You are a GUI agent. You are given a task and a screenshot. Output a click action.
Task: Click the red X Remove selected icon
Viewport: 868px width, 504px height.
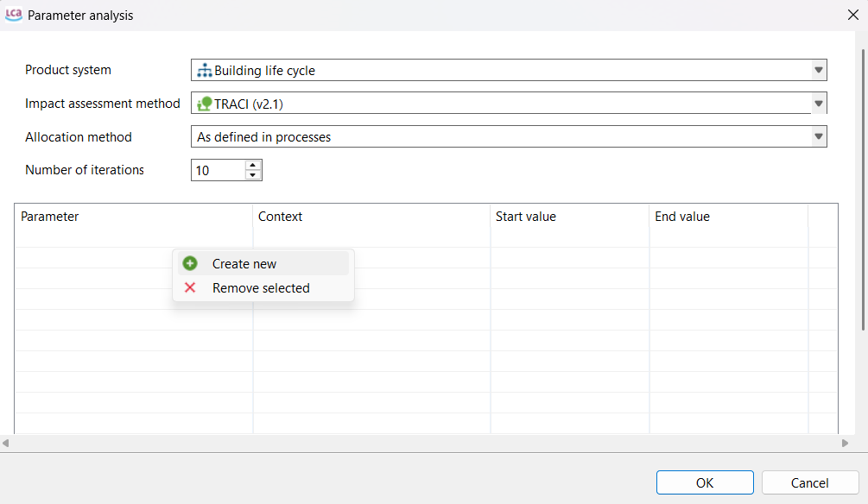coord(190,288)
